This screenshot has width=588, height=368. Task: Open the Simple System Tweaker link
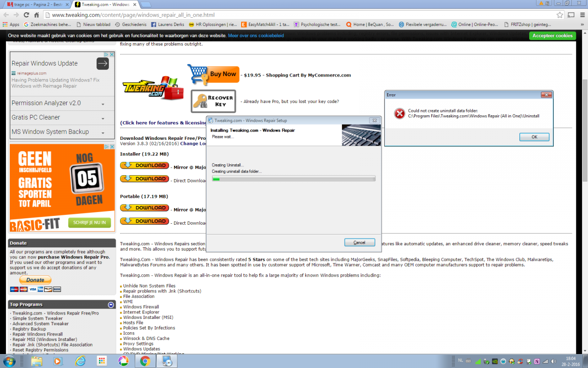(38, 318)
